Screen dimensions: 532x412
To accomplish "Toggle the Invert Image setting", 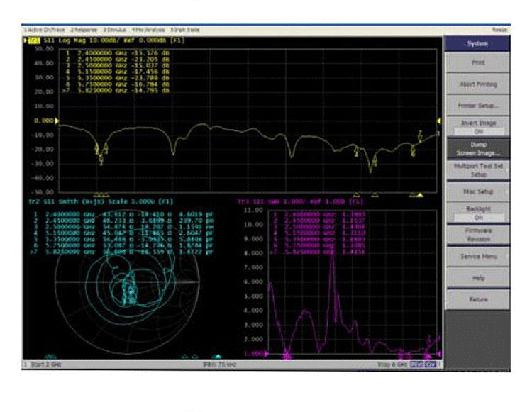I will click(477, 127).
